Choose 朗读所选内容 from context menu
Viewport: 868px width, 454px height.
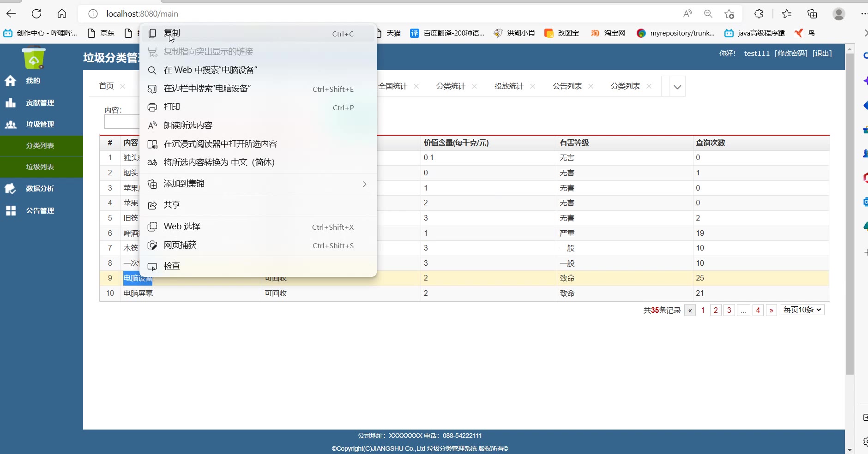point(258,125)
